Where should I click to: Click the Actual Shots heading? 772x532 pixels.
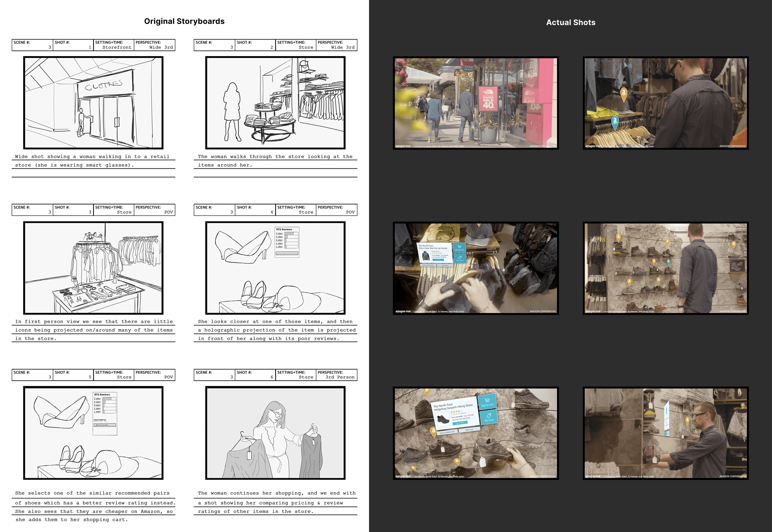[571, 22]
